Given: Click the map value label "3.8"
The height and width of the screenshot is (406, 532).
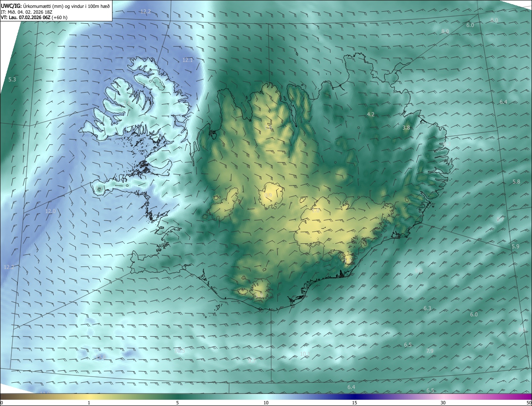Looking at the screenshot, I should pyautogui.click(x=406, y=128).
